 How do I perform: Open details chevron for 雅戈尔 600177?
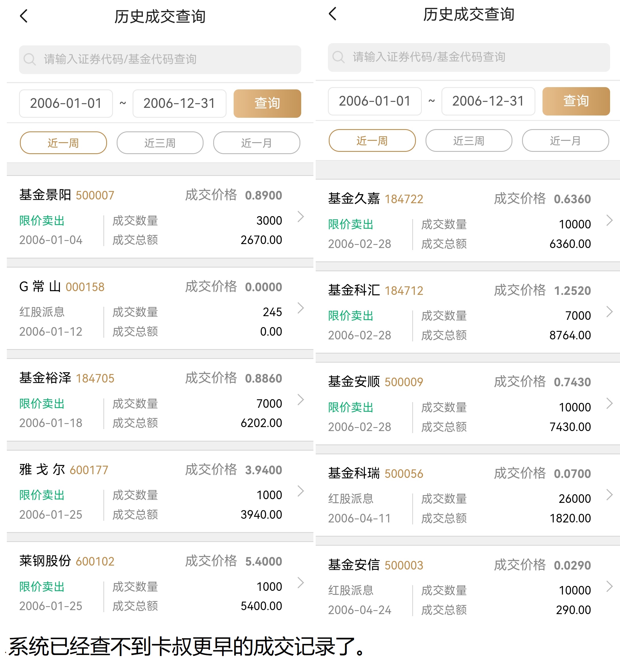coord(301,491)
